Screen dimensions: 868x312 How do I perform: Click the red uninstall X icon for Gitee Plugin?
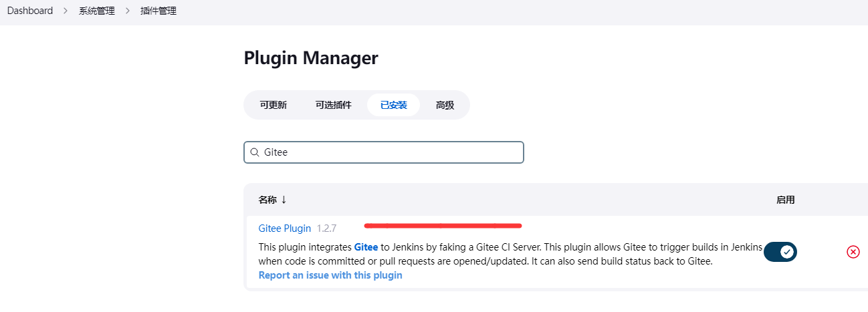(853, 252)
